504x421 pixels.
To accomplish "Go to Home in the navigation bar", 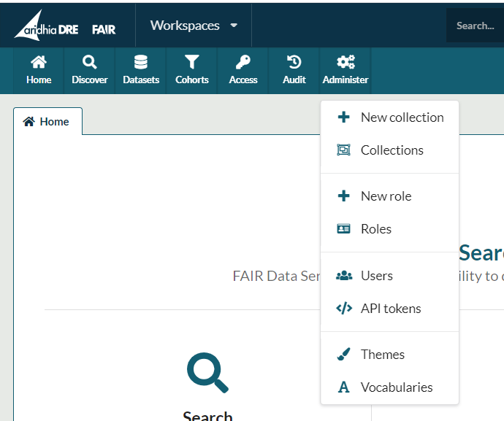I will click(x=39, y=70).
